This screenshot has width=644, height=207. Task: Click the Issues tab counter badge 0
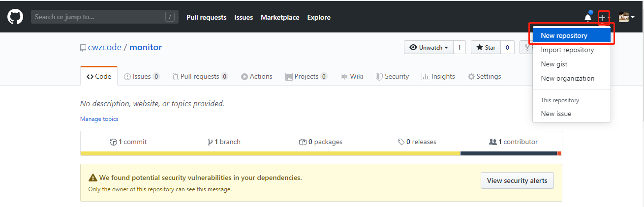[156, 77]
